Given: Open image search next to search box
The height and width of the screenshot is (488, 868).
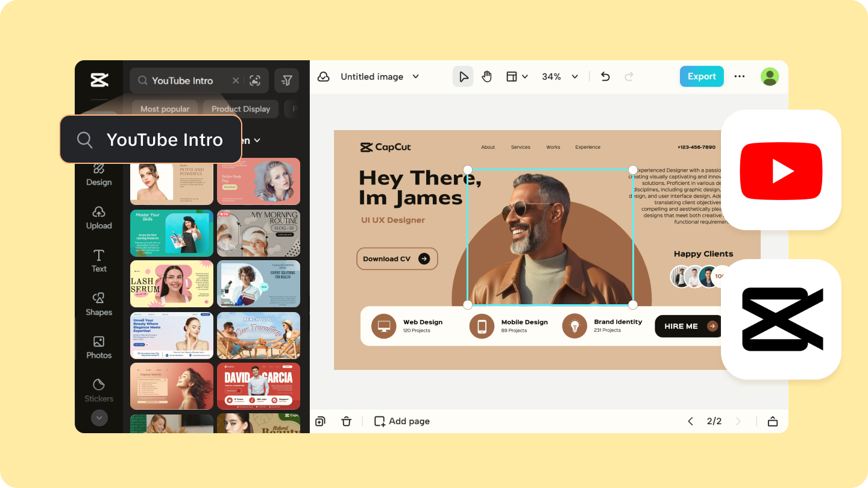Looking at the screenshot, I should click(255, 81).
